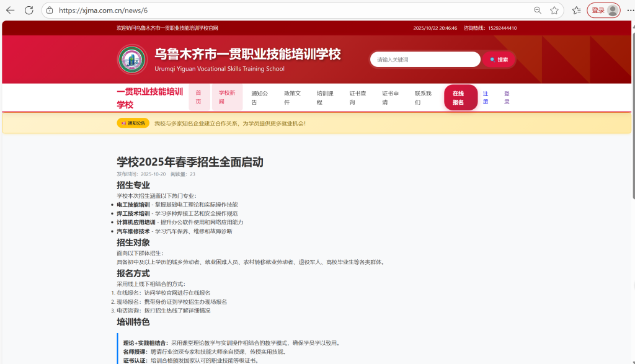Go to 通知公告 menu item

[259, 97]
